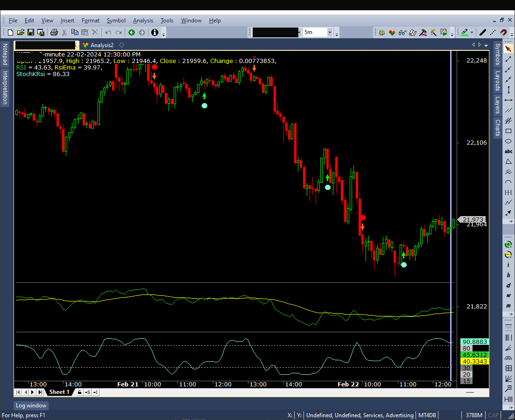Screen dimensions: 515x420
Task: Open the Notepad side panel
Action: pyautogui.click(x=5, y=55)
